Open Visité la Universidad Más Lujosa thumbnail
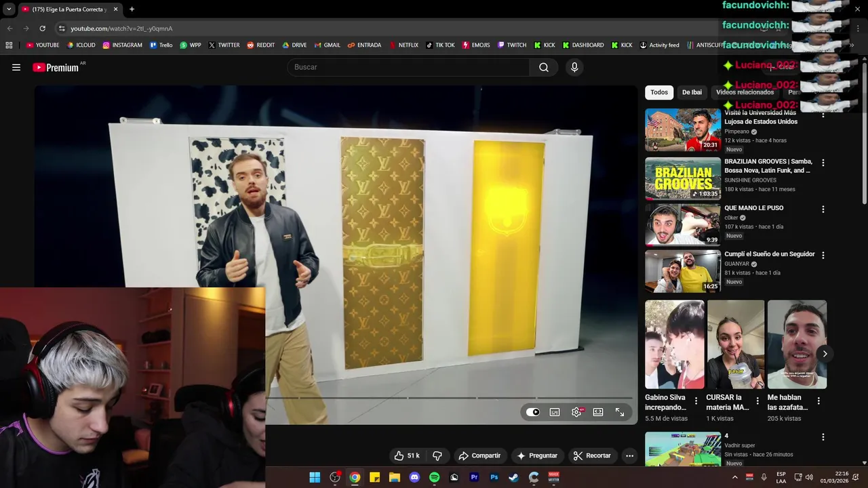The image size is (868, 488). [x=682, y=130]
